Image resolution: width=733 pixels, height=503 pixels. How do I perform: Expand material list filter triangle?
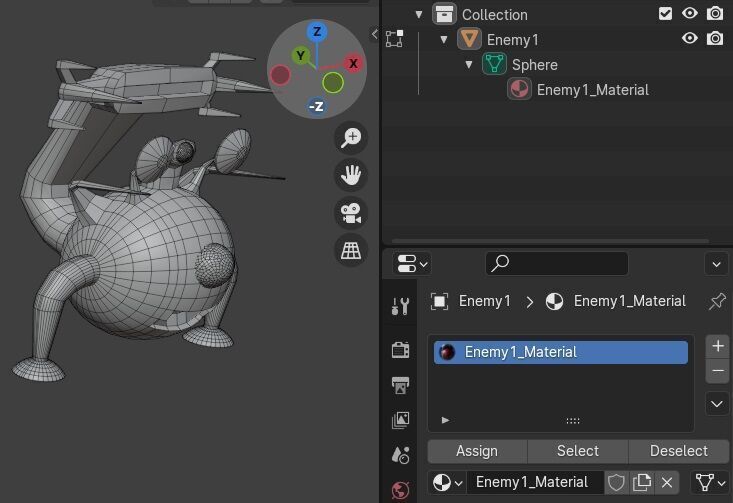coord(445,420)
